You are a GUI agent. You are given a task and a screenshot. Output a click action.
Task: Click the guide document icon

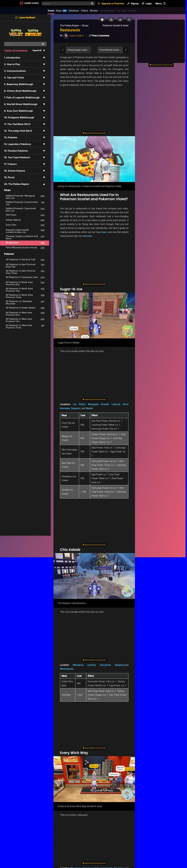coord(111,20)
